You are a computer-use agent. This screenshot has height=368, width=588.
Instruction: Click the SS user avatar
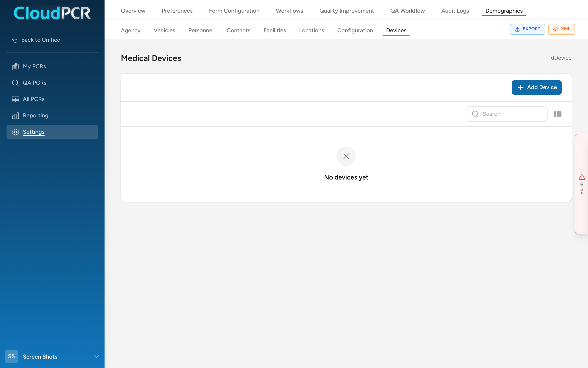point(11,356)
